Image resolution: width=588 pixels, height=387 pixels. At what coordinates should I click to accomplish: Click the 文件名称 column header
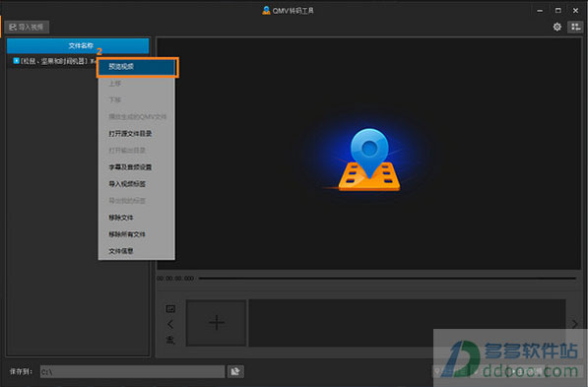click(x=78, y=45)
